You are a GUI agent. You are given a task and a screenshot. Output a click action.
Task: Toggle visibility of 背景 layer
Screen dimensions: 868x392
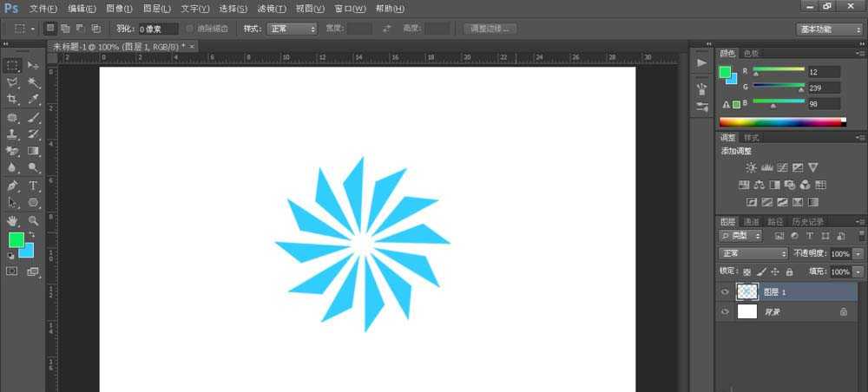click(725, 311)
